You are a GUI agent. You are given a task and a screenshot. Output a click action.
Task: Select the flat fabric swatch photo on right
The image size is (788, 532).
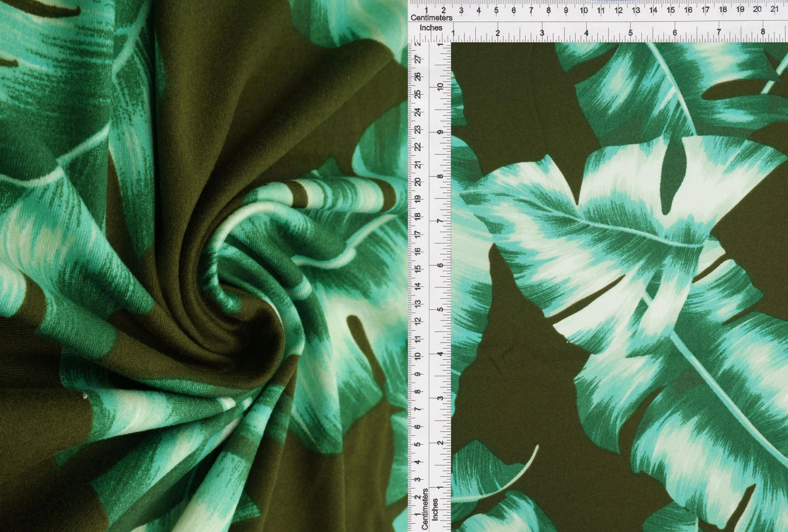coord(619,287)
